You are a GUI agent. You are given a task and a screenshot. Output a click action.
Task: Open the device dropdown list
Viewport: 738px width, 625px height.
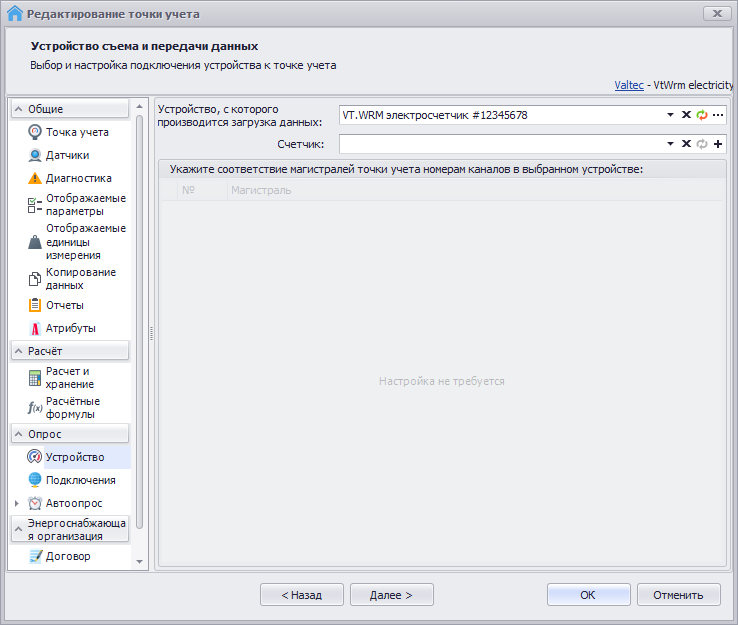tap(672, 115)
